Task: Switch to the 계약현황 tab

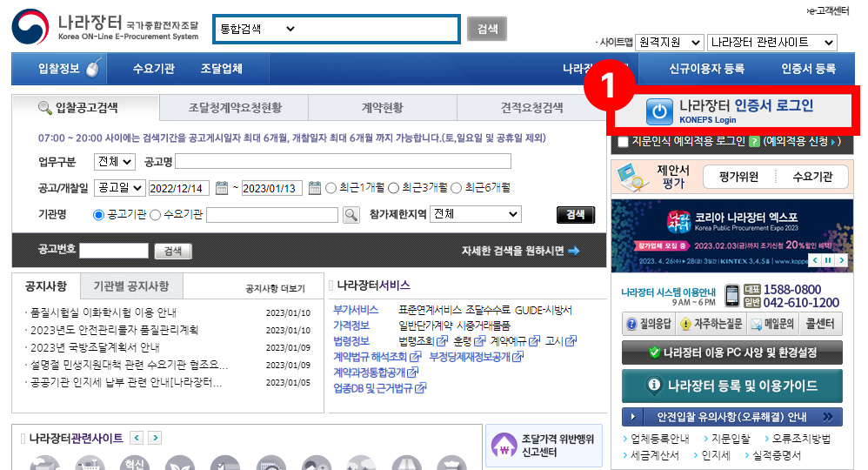Action: point(382,109)
